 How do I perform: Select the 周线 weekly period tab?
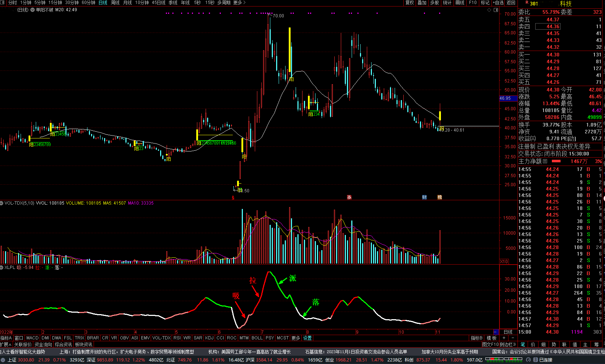point(115,3)
